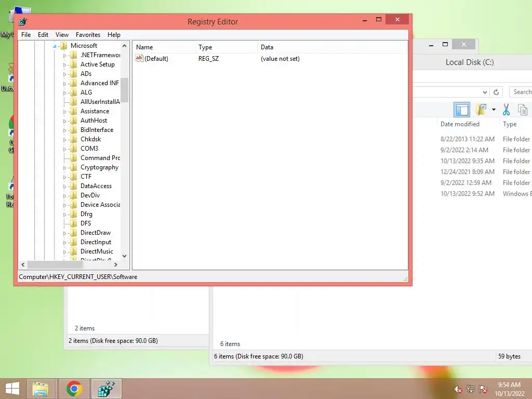Open the File menu in Registry Editor
532x399 pixels.
click(x=26, y=35)
